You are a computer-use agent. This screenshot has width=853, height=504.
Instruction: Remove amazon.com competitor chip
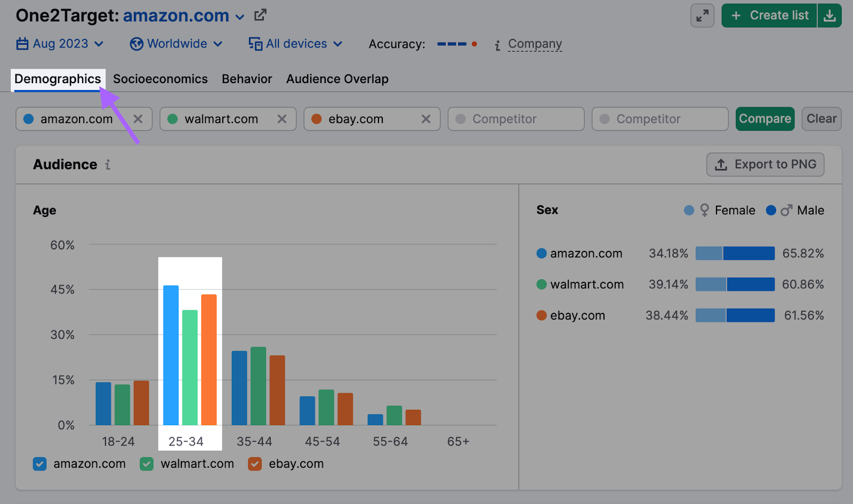138,119
